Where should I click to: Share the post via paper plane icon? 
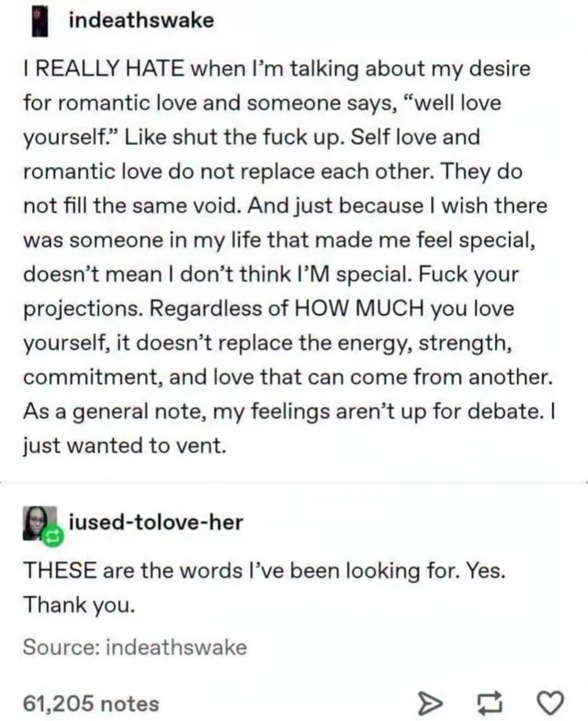[x=429, y=703]
